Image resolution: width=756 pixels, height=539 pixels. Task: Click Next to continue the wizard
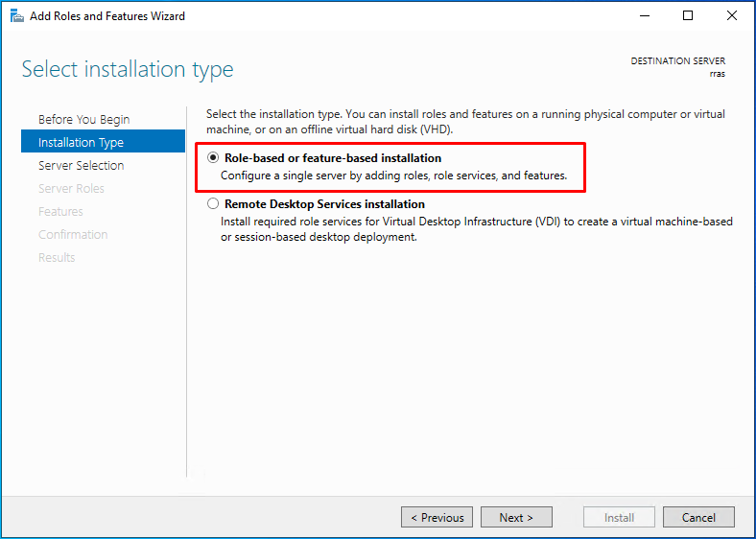tap(516, 517)
